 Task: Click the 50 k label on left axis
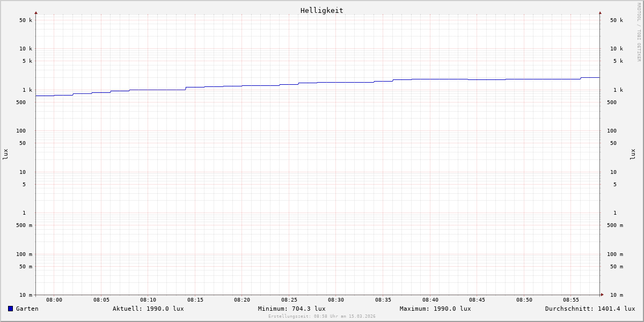click(x=26, y=20)
